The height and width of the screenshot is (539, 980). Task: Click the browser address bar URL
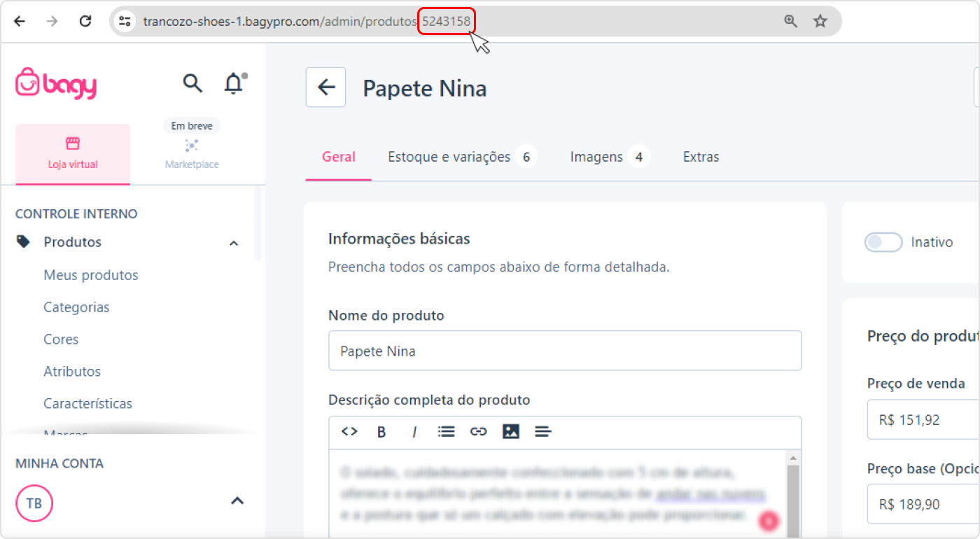(307, 21)
